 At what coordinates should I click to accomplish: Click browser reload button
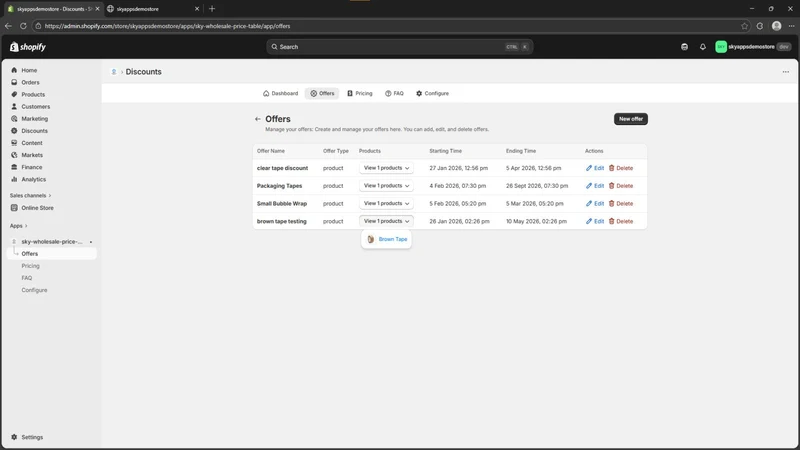tap(23, 26)
